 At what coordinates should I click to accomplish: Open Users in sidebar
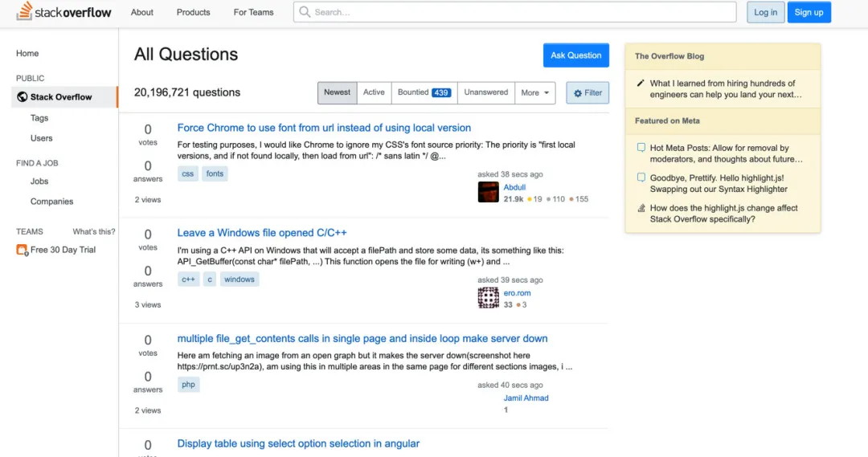pos(42,138)
